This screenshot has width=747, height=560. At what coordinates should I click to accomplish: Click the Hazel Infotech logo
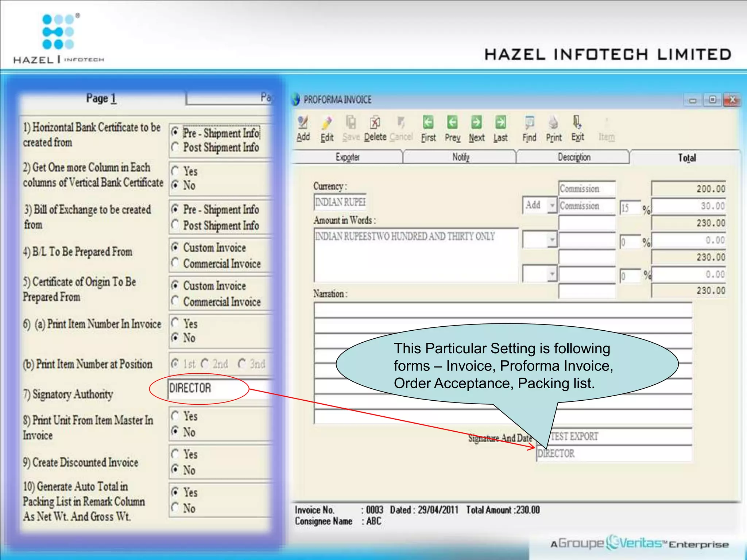(59, 38)
